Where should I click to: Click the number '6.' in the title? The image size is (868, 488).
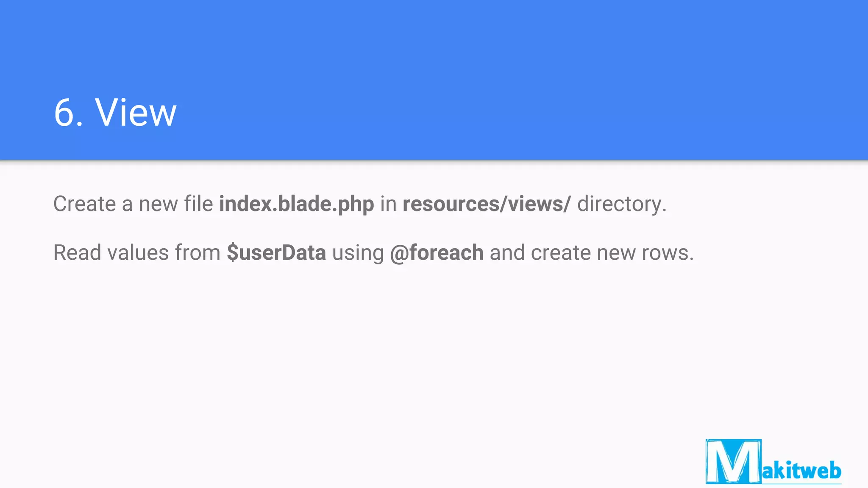[68, 113]
